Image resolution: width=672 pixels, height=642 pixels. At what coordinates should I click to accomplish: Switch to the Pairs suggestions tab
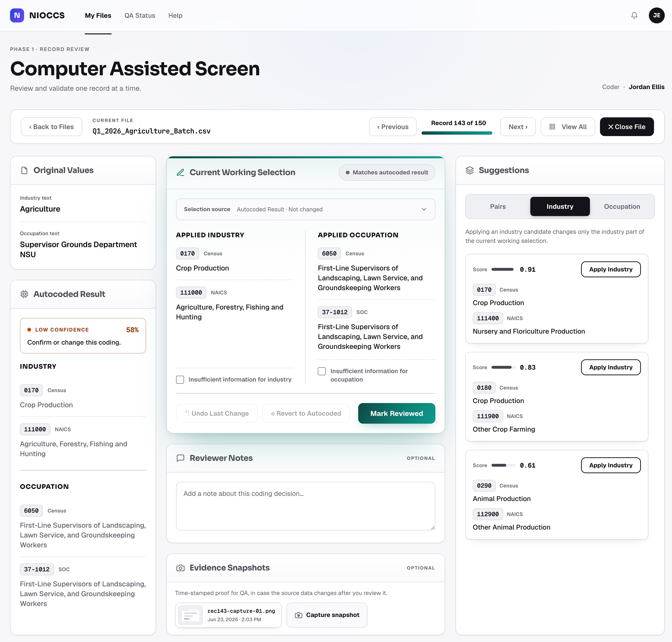(x=498, y=207)
